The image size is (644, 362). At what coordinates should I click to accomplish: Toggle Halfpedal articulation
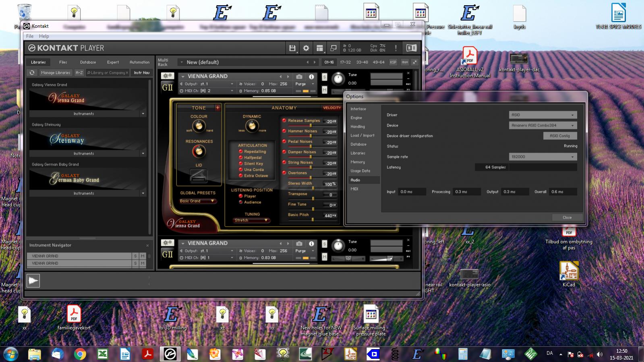pos(241,157)
